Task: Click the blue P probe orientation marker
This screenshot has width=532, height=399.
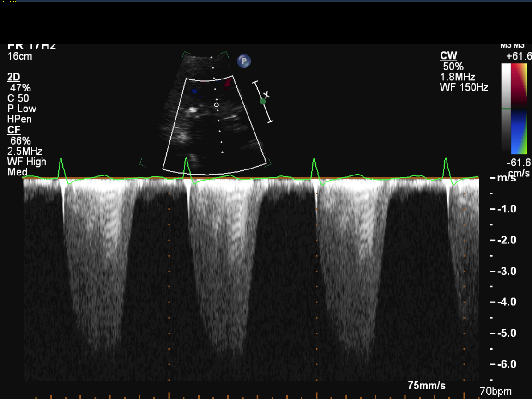Action: [244, 61]
